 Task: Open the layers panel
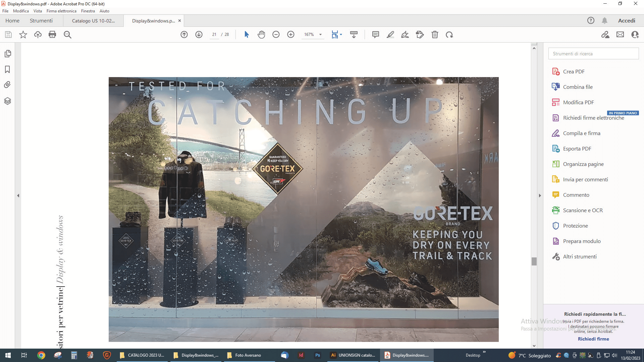(7, 101)
